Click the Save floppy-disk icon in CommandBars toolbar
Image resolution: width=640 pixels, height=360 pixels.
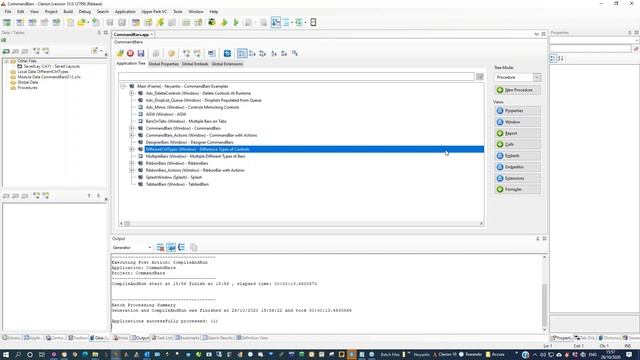(141, 53)
